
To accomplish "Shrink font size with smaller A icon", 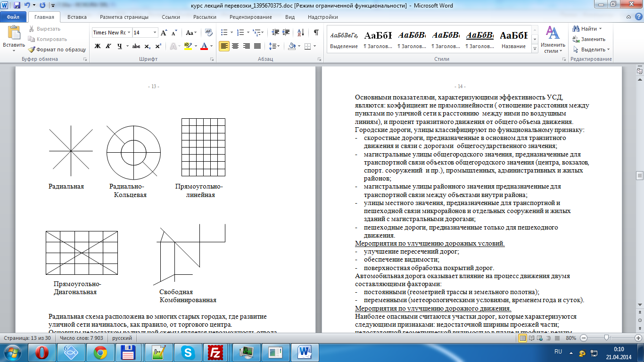I will click(x=174, y=33).
